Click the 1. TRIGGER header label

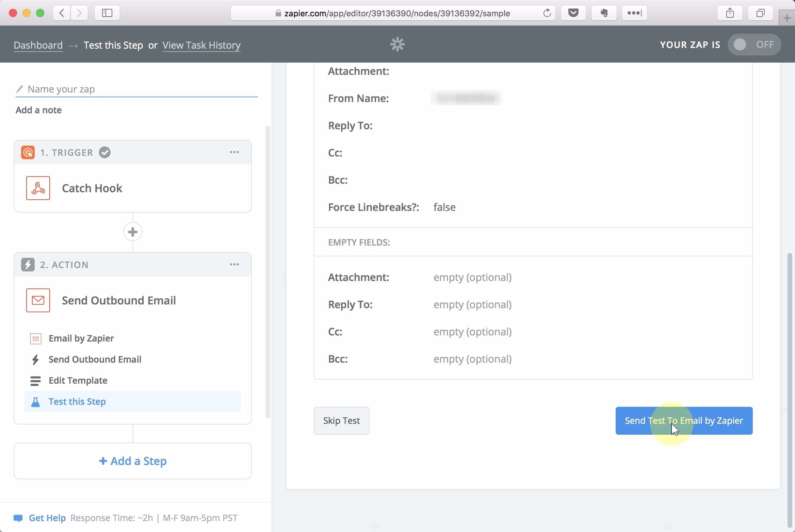click(x=66, y=152)
